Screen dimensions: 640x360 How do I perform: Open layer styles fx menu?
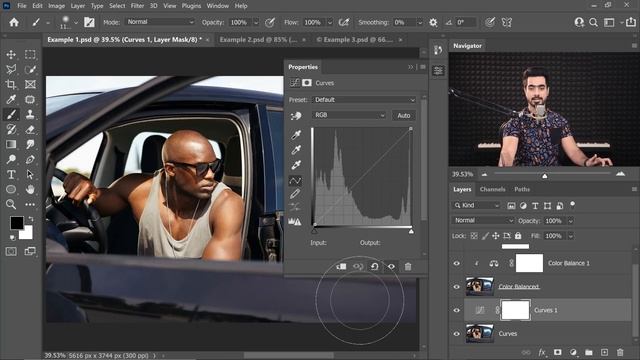click(542, 352)
